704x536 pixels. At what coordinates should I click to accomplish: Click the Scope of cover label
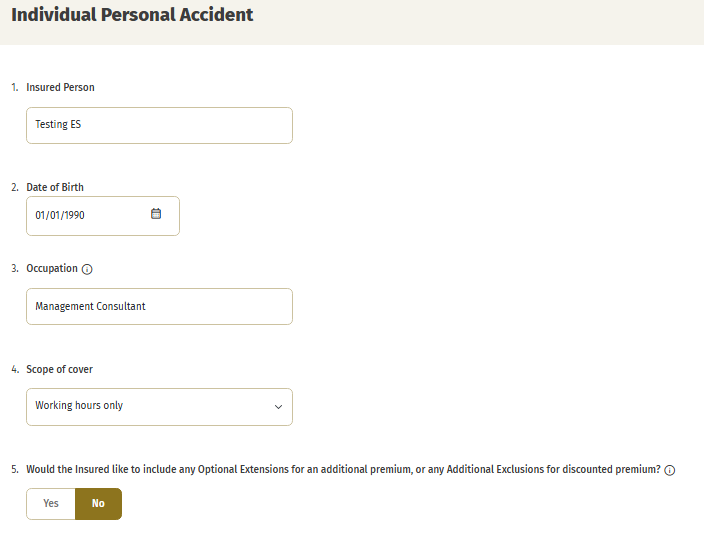(x=59, y=369)
